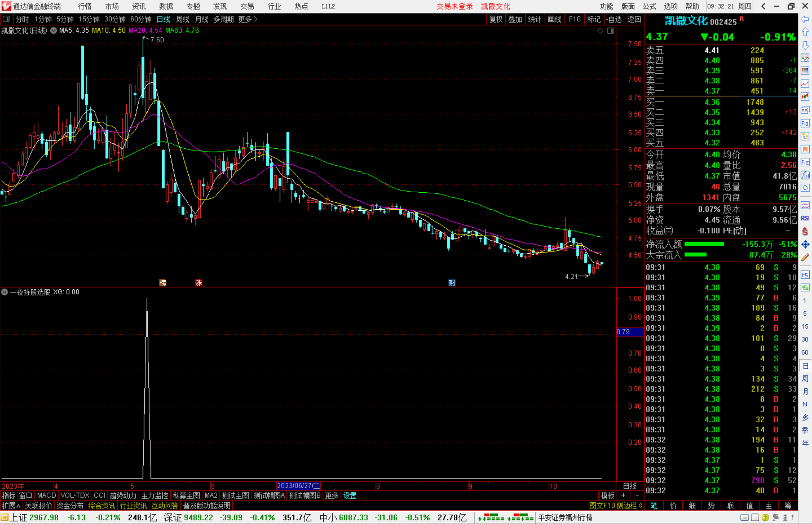The width and height of the screenshot is (812, 524).
Task: Click the 复权 button
Action: tap(496, 19)
